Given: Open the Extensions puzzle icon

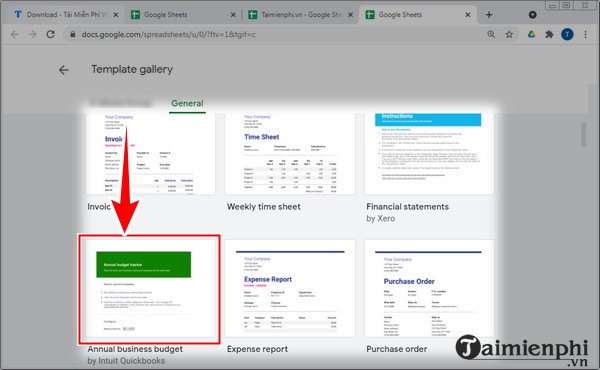Looking at the screenshot, I should pyautogui.click(x=549, y=34).
